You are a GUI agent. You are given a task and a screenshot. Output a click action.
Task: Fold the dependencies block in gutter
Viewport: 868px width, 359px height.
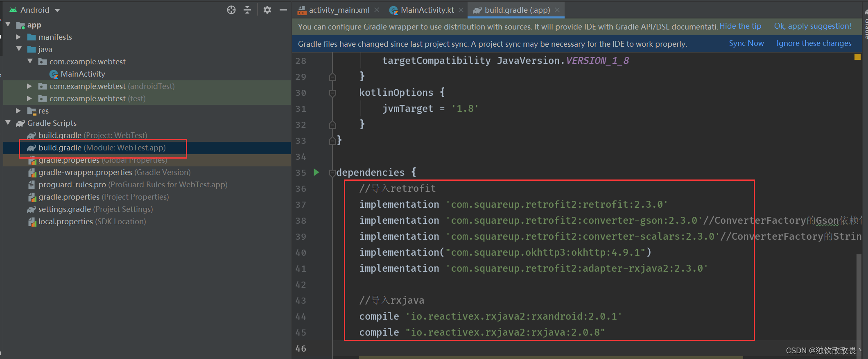(332, 173)
